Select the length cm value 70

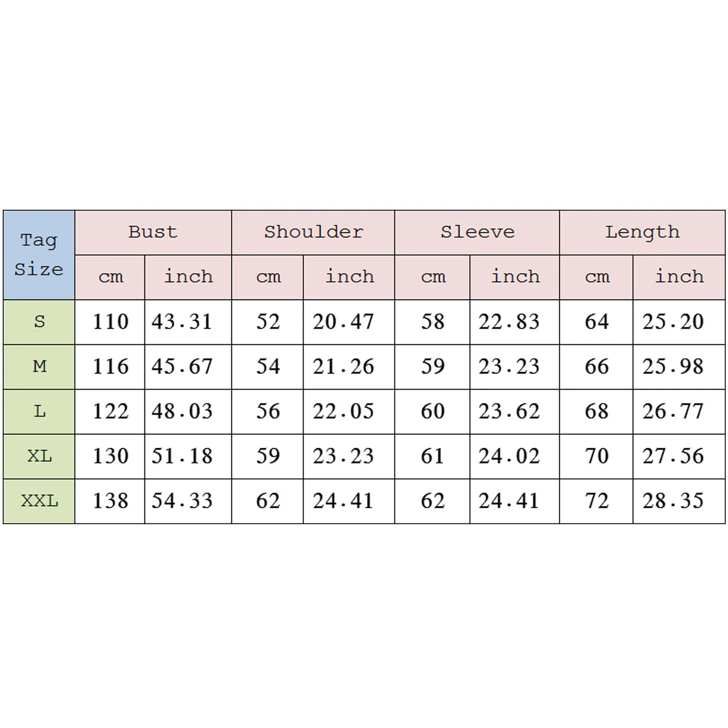(596, 456)
